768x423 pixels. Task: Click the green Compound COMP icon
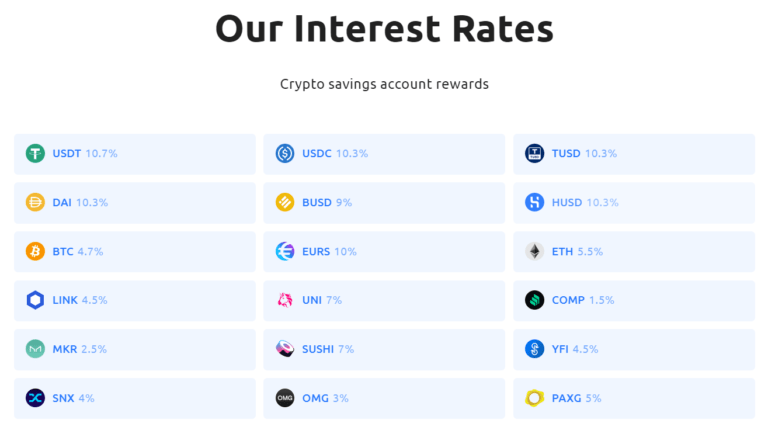[534, 300]
